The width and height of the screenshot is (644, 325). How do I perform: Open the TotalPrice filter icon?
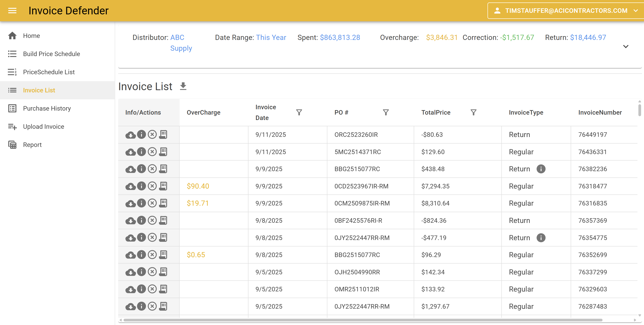coord(473,112)
